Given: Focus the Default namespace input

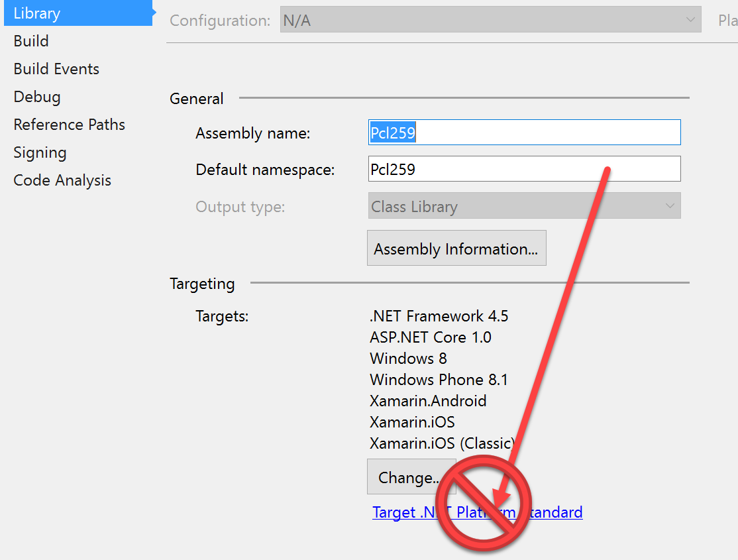Looking at the screenshot, I should pyautogui.click(x=524, y=169).
